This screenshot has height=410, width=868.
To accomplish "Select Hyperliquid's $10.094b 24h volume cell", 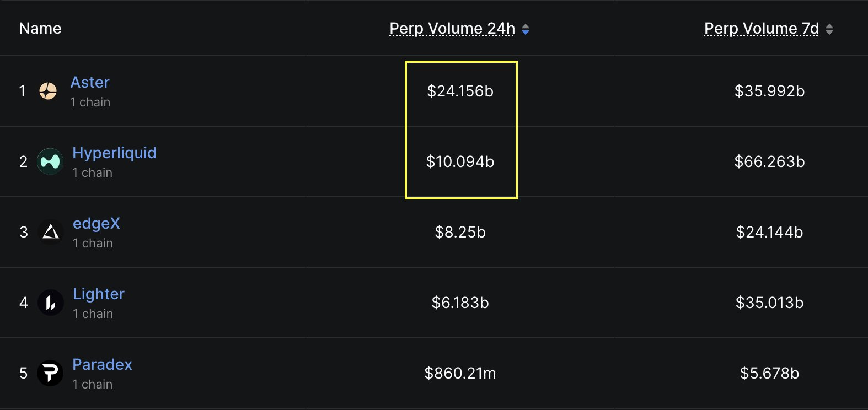I will (x=460, y=161).
